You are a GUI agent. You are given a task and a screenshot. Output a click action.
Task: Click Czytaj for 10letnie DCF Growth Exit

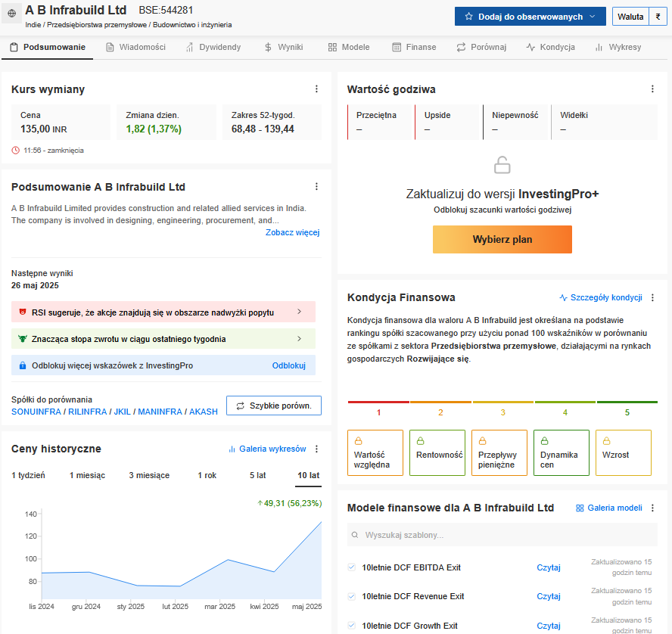tap(549, 626)
